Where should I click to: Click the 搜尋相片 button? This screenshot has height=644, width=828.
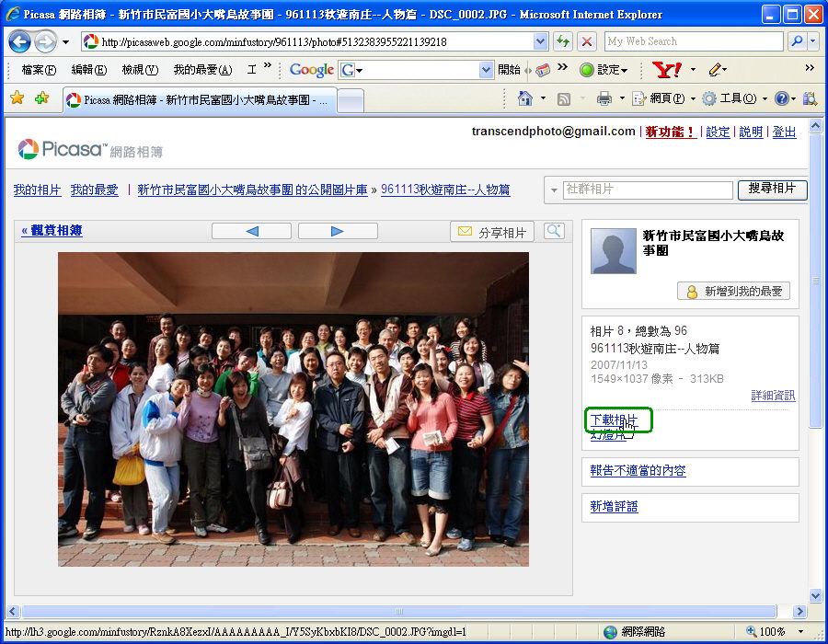772,189
